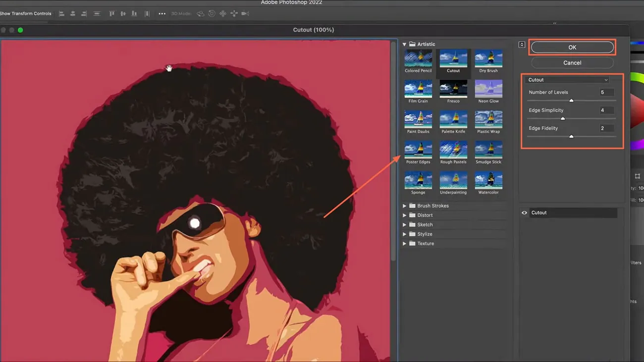Select the 3D roll camera icon
The width and height of the screenshot is (644, 362).
pos(212,14)
